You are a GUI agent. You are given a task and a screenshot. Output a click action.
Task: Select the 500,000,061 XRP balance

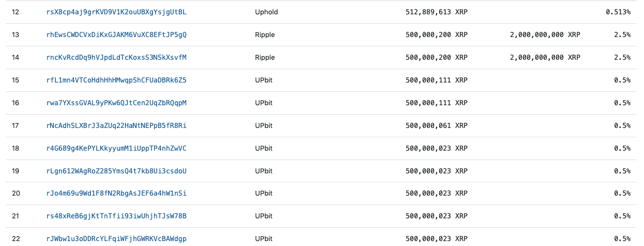(436, 125)
